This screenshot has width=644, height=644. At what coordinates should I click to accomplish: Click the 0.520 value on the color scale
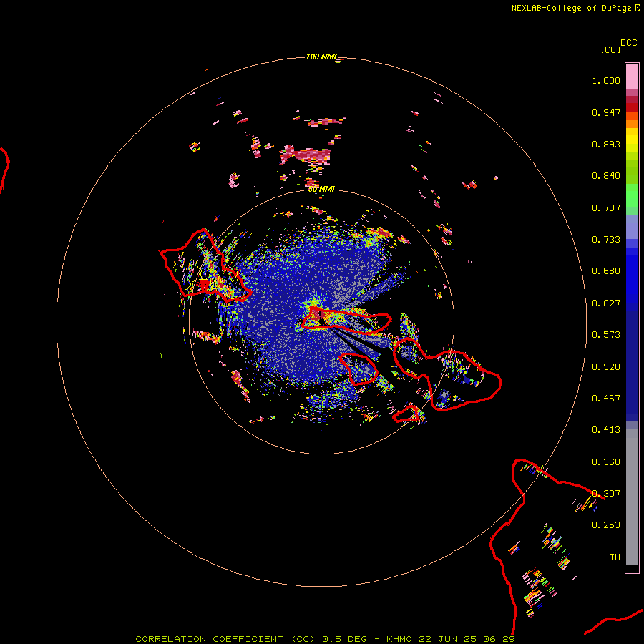click(x=606, y=367)
